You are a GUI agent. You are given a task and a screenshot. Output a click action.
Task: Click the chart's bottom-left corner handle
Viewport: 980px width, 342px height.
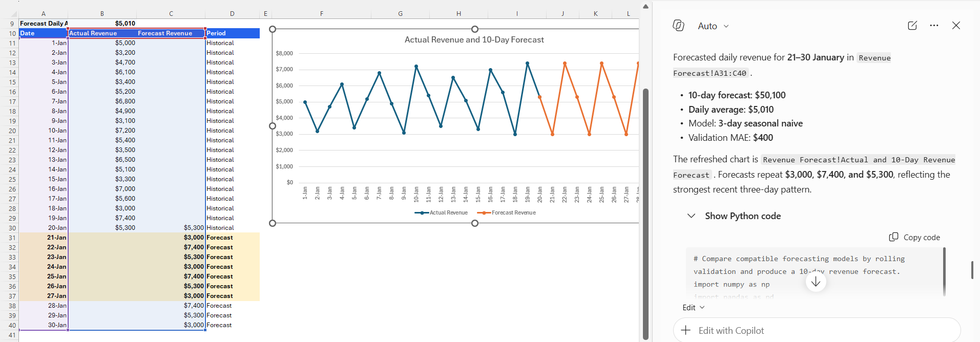(273, 223)
